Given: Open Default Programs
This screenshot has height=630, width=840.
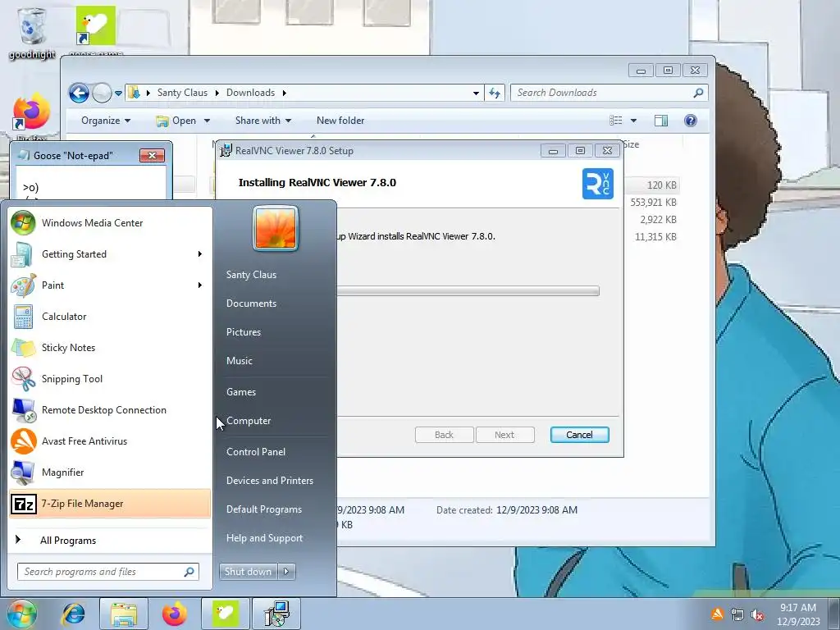Looking at the screenshot, I should (263, 509).
